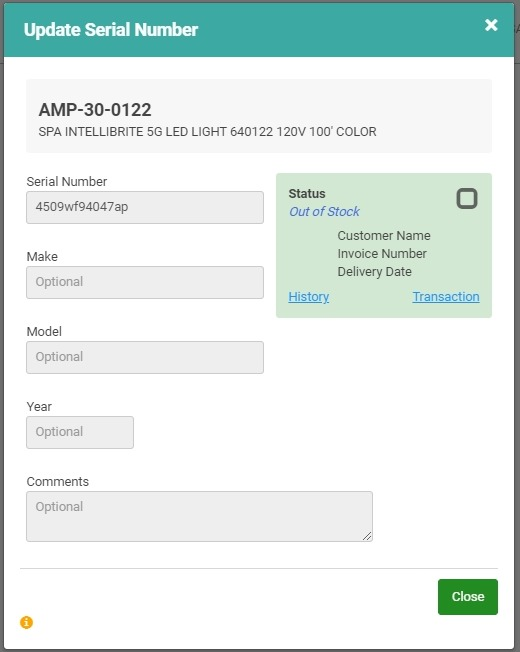Click into the Comments text area

tap(199, 516)
